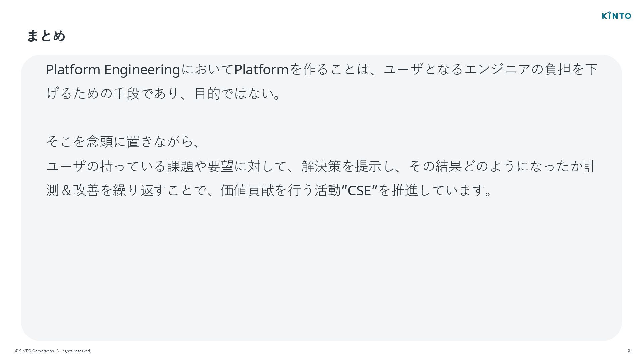Click the quoted term CSE
Screen dimensions: 644x362
point(359,190)
